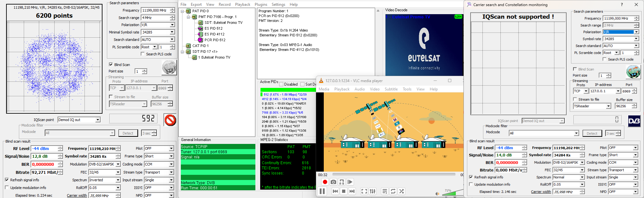Click the VLC red record button

(325, 182)
